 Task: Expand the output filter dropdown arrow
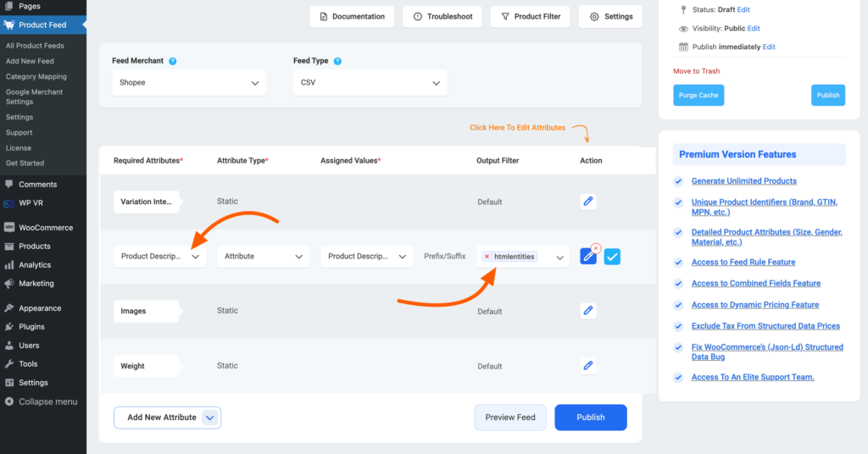pyautogui.click(x=559, y=257)
